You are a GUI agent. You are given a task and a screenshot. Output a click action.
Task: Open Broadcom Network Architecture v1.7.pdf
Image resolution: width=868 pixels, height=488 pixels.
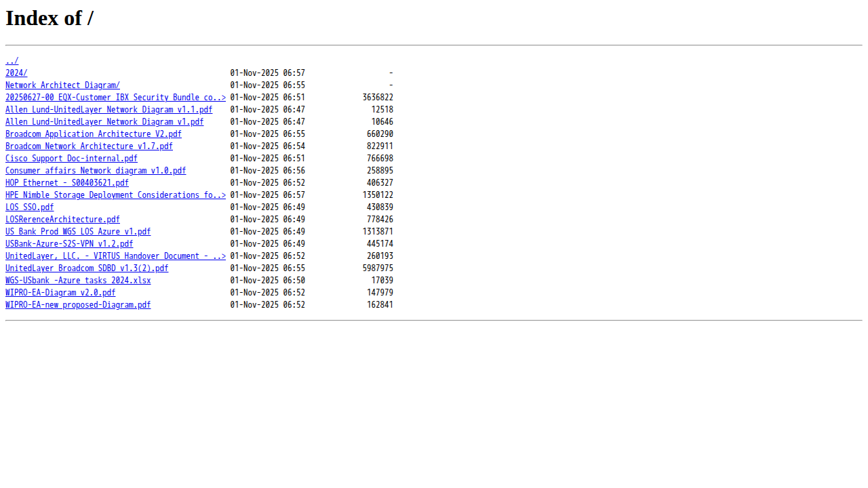89,146
